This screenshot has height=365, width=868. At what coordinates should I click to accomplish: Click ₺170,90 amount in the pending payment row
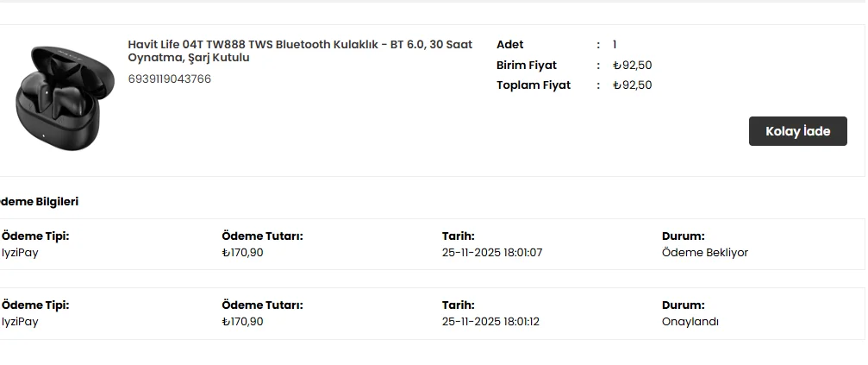pos(242,253)
